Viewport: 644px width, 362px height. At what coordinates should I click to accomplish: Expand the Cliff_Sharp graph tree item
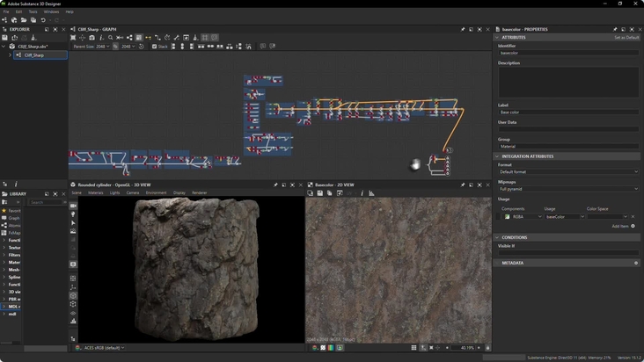(10, 55)
